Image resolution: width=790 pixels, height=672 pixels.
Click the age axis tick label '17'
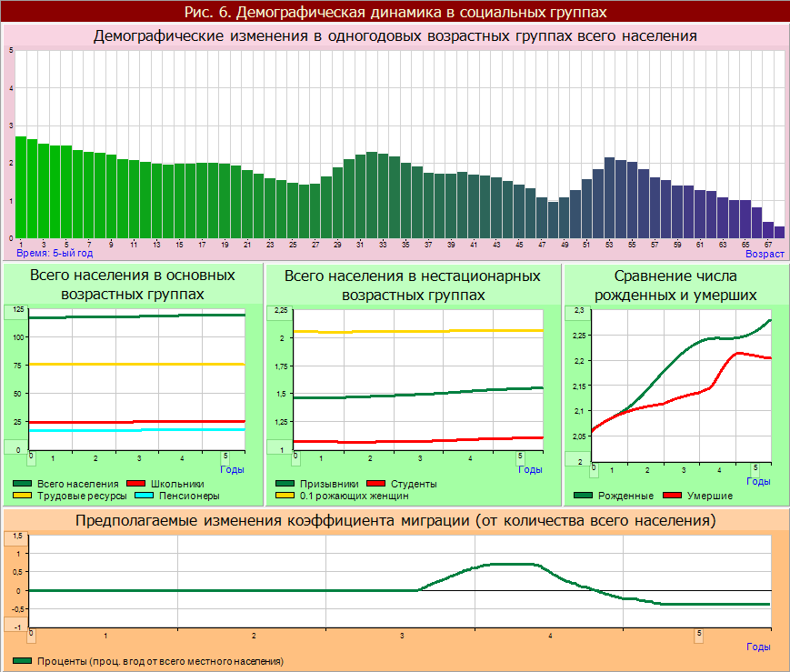click(x=202, y=245)
